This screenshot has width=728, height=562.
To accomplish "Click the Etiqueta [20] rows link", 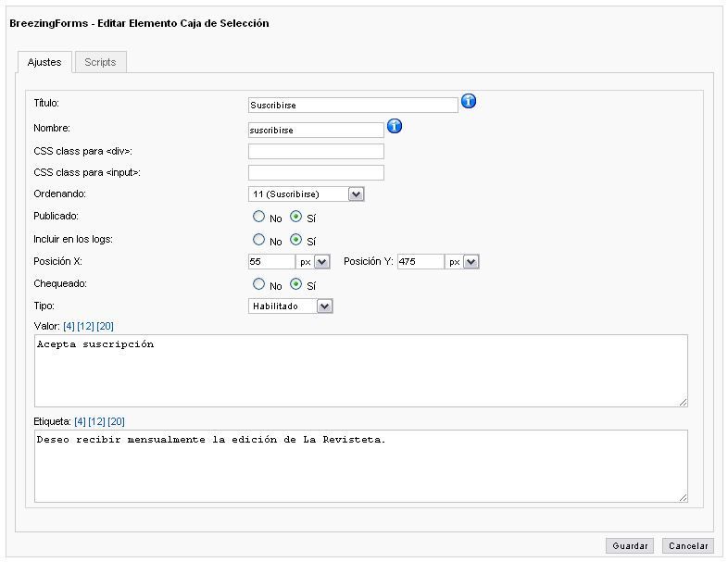I will [x=116, y=421].
